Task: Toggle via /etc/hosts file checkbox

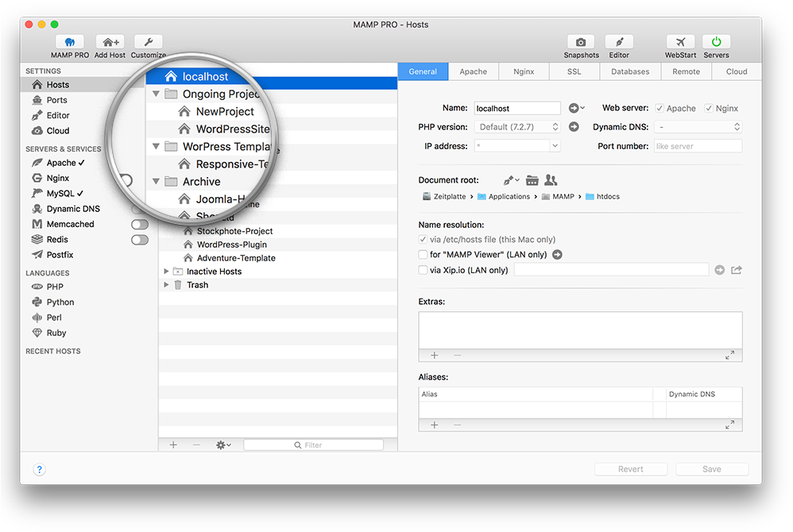Action: click(423, 240)
